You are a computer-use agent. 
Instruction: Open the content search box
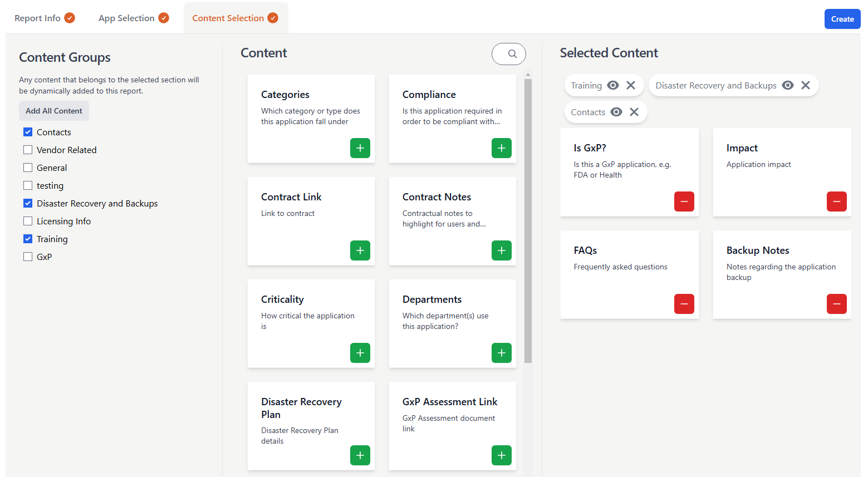point(509,54)
